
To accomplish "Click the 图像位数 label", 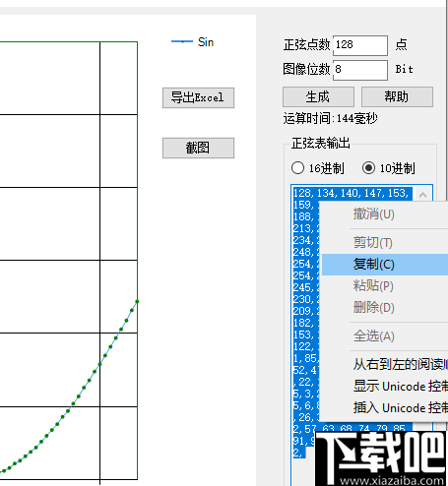I will click(306, 69).
